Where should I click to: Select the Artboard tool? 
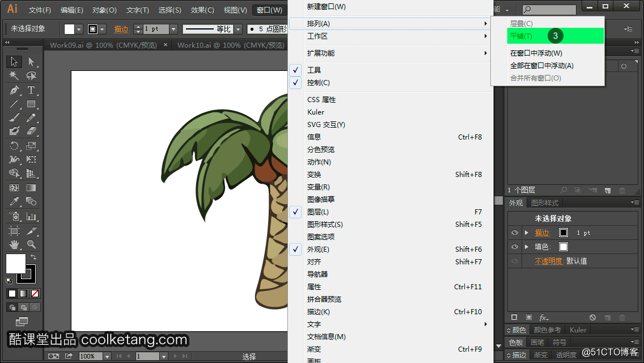14,231
